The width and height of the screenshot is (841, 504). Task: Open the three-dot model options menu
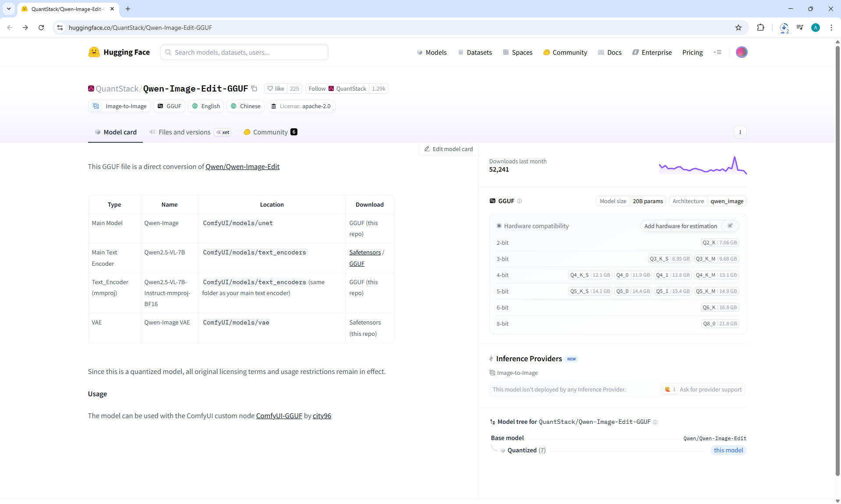[740, 132]
